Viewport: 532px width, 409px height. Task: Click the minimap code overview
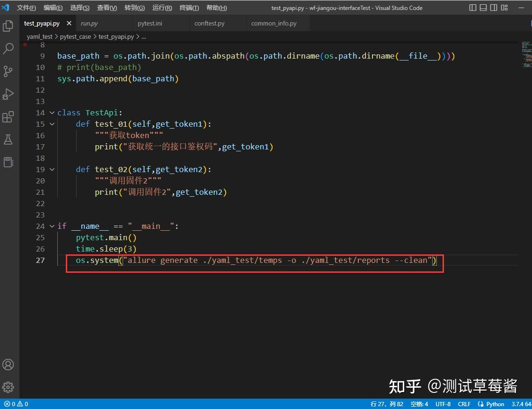coord(526,54)
